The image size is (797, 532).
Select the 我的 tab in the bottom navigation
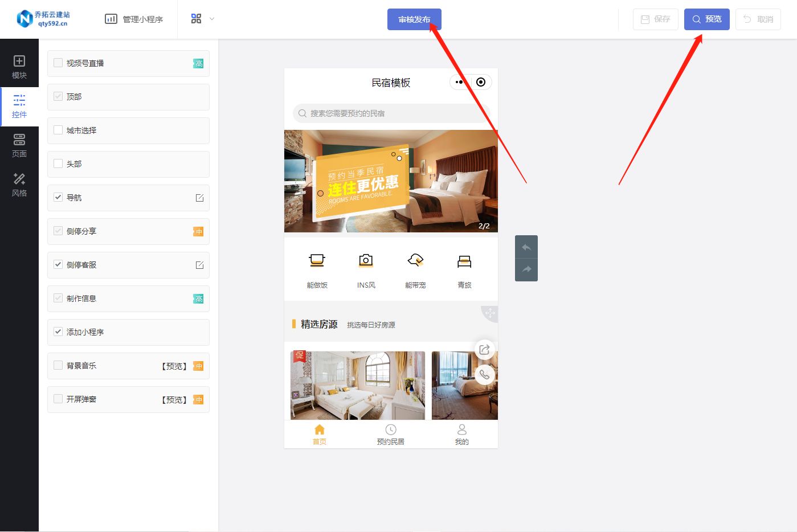(461, 434)
